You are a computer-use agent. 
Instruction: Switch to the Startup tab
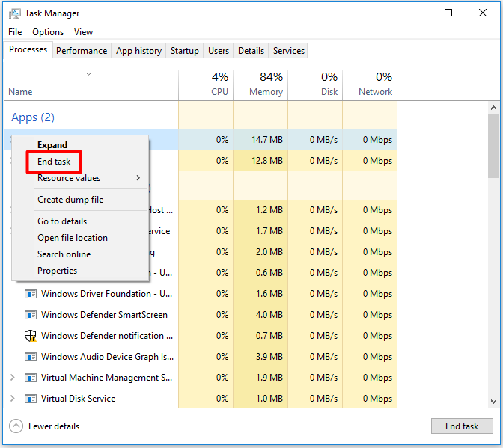click(184, 51)
